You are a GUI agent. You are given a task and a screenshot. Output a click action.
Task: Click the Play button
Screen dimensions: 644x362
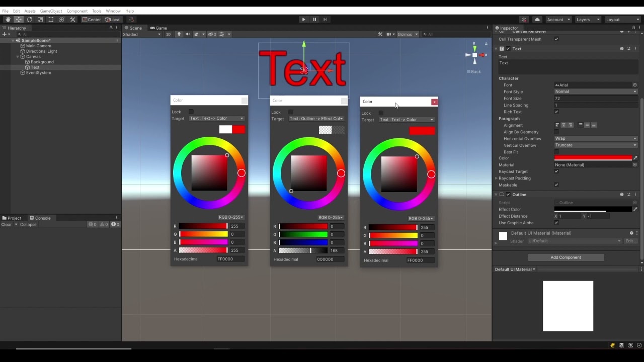coord(303,20)
